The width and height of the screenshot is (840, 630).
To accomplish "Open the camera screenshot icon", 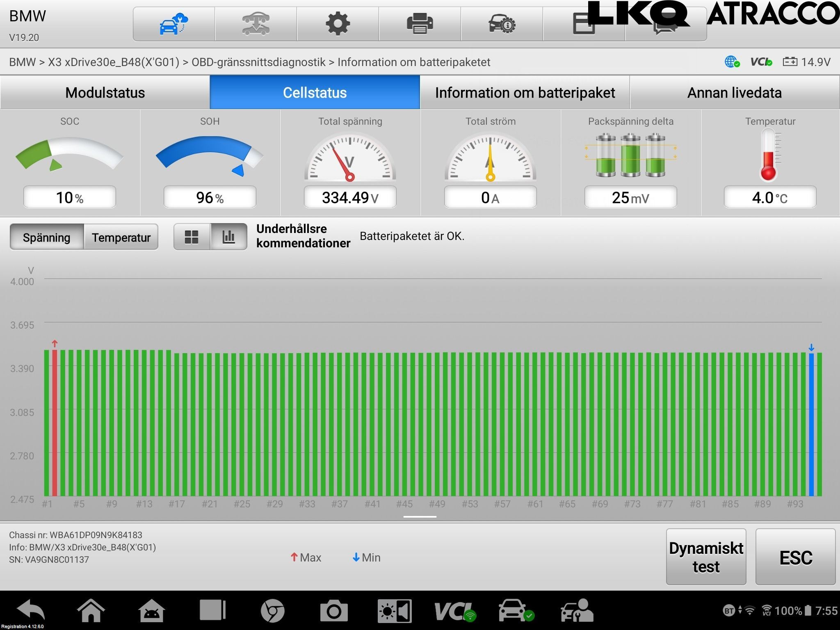I will tap(334, 611).
